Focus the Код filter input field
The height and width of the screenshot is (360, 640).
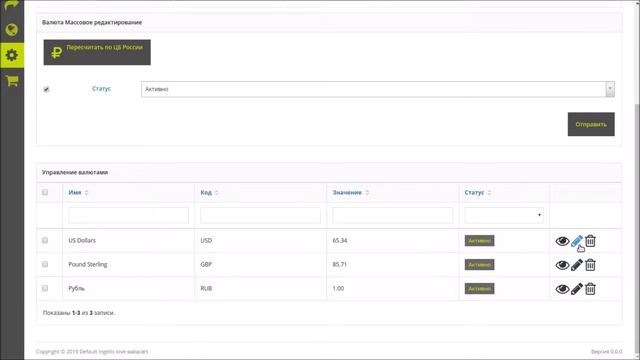pos(260,215)
